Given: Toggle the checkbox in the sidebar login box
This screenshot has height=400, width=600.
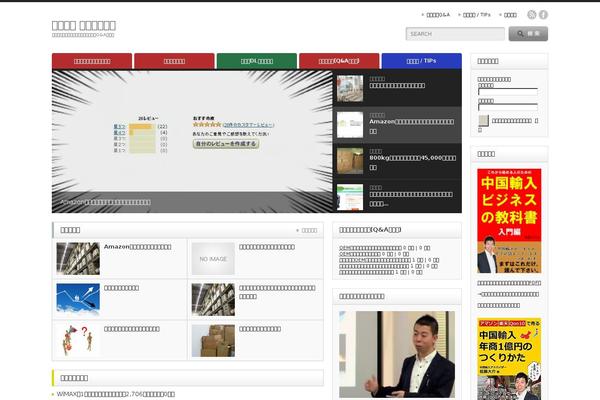Looking at the screenshot, I should 484,121.
